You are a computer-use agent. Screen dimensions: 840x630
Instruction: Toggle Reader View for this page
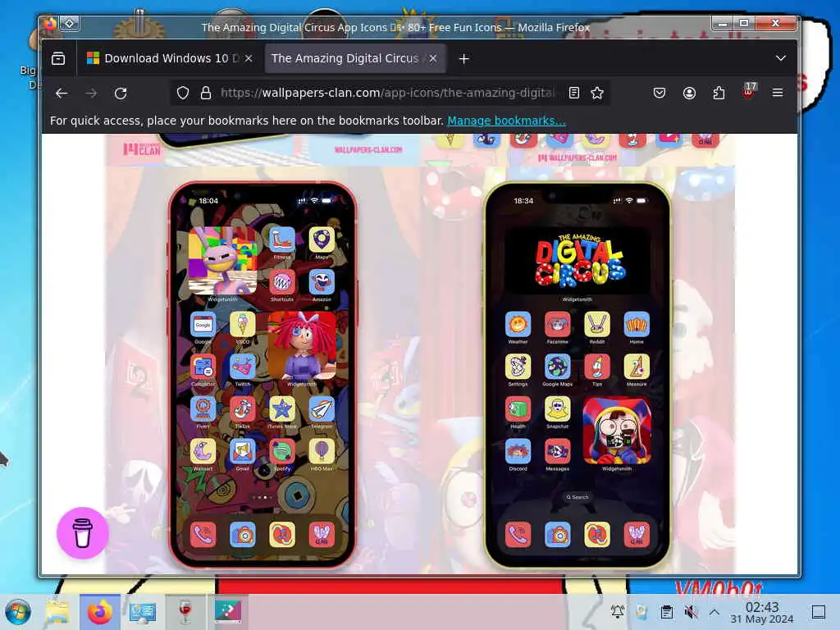coord(573,94)
